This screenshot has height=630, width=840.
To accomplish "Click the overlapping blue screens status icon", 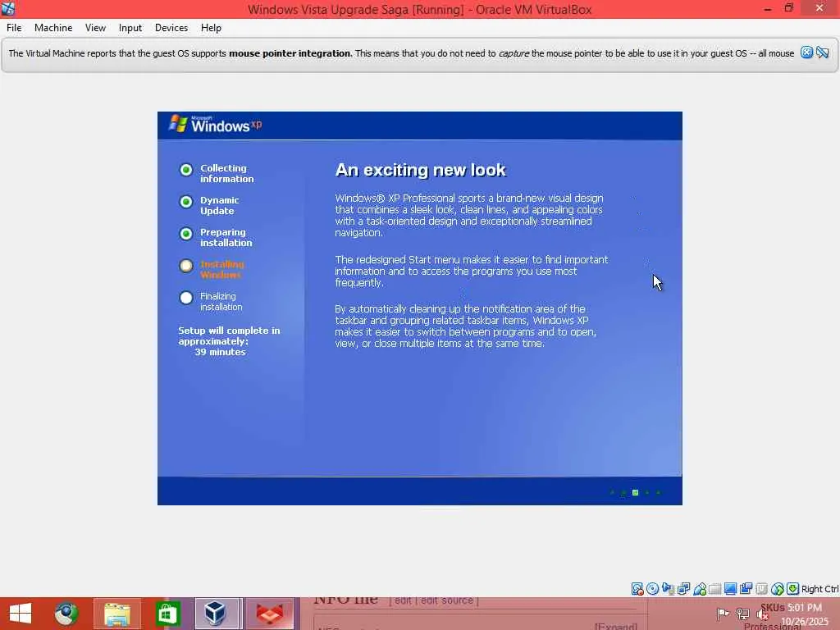I will [746, 589].
